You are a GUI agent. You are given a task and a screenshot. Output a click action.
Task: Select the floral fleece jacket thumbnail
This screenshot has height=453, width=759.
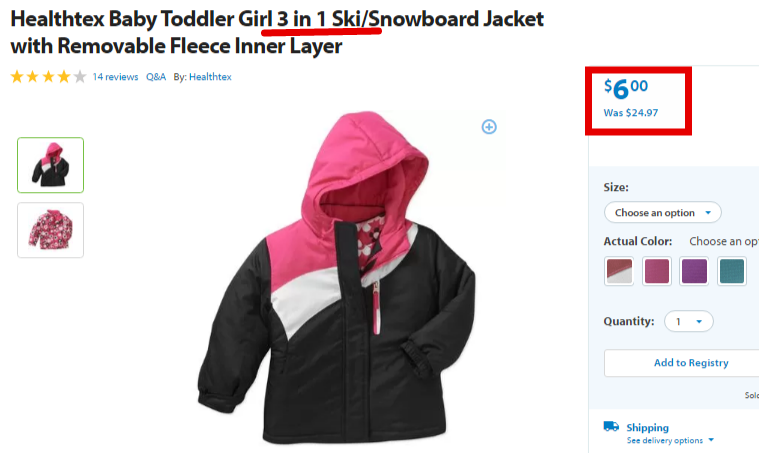tap(50, 230)
